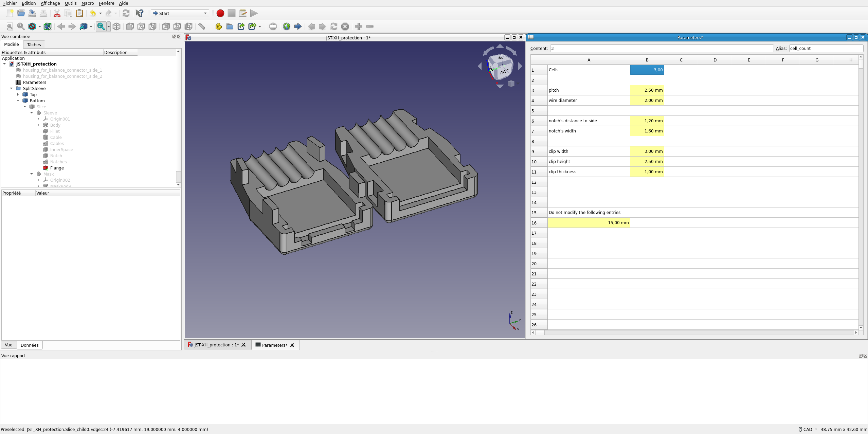Open the web browser globe icon
The image size is (868, 434).
pos(287,26)
